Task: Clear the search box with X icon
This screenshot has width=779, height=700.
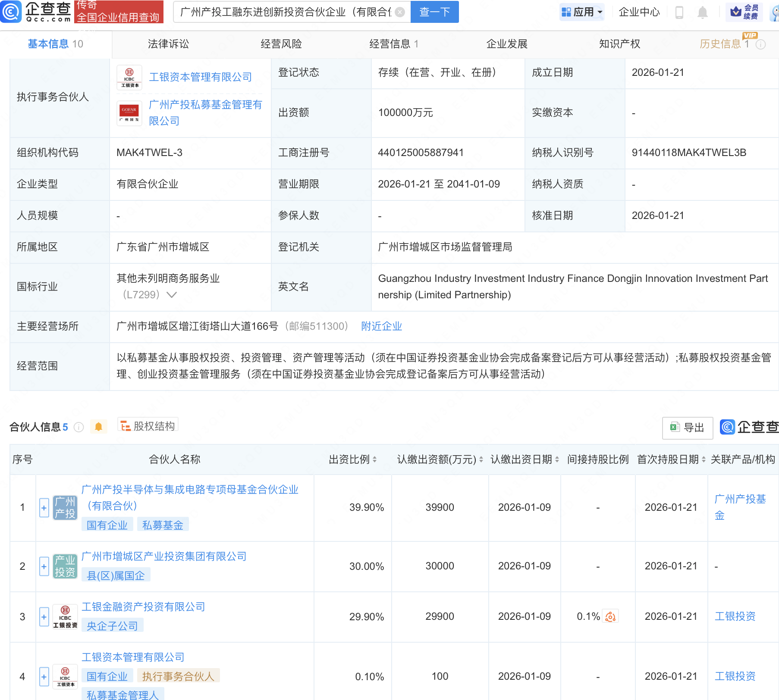Action: pyautogui.click(x=400, y=12)
